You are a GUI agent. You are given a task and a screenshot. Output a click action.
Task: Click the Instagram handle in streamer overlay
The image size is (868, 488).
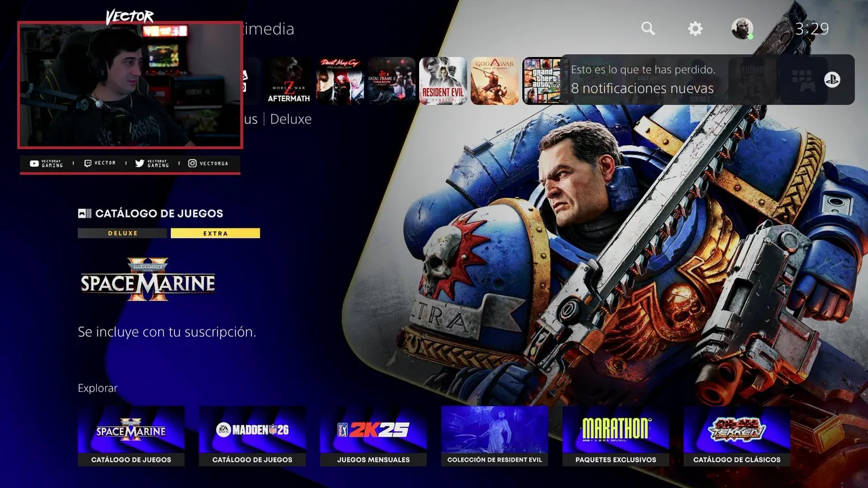pos(208,163)
